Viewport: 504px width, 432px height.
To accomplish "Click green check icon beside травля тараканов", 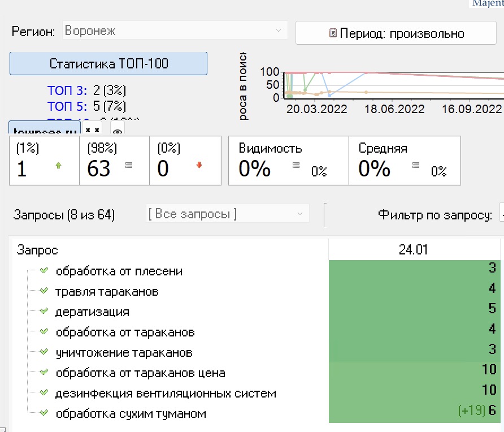I will click(45, 291).
